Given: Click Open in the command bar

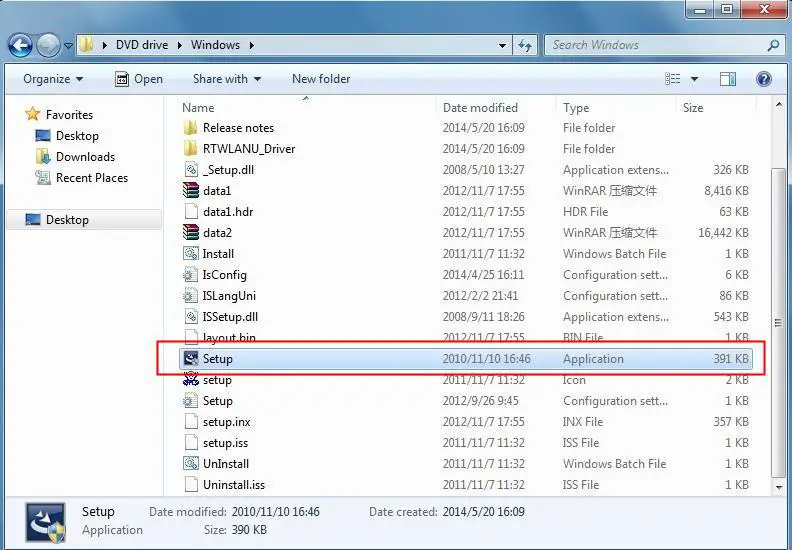Looking at the screenshot, I should (x=139, y=79).
